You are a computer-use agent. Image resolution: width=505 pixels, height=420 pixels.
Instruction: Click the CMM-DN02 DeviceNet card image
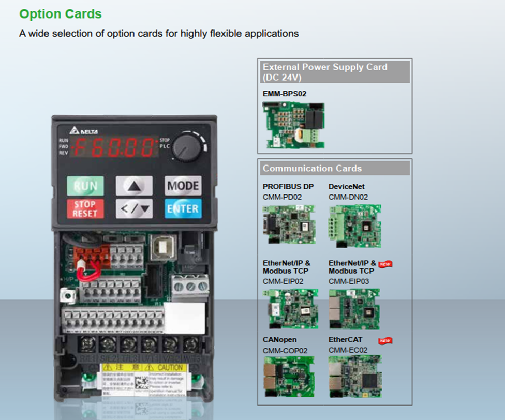coord(355,226)
